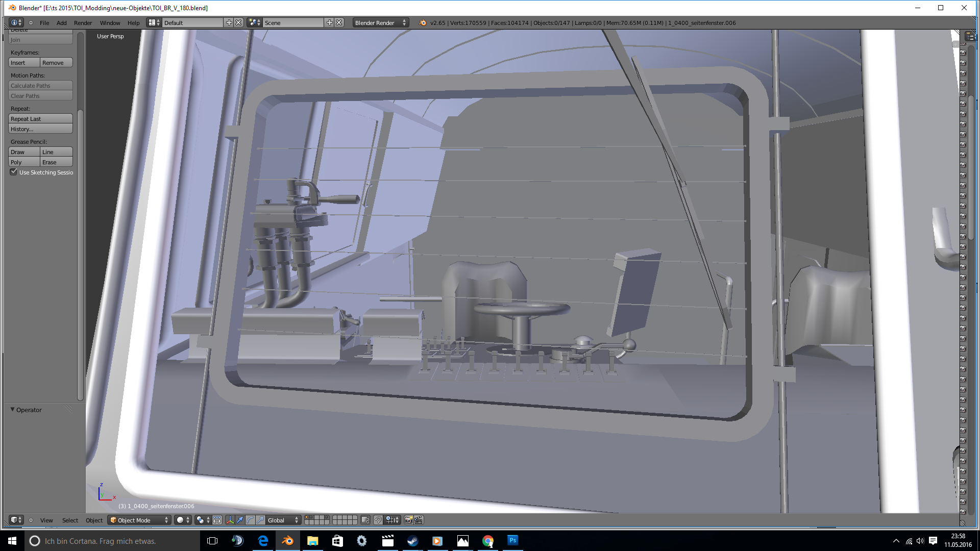Toggle lock camera and layers button
Viewport: 980px width, 551px height.
click(365, 520)
